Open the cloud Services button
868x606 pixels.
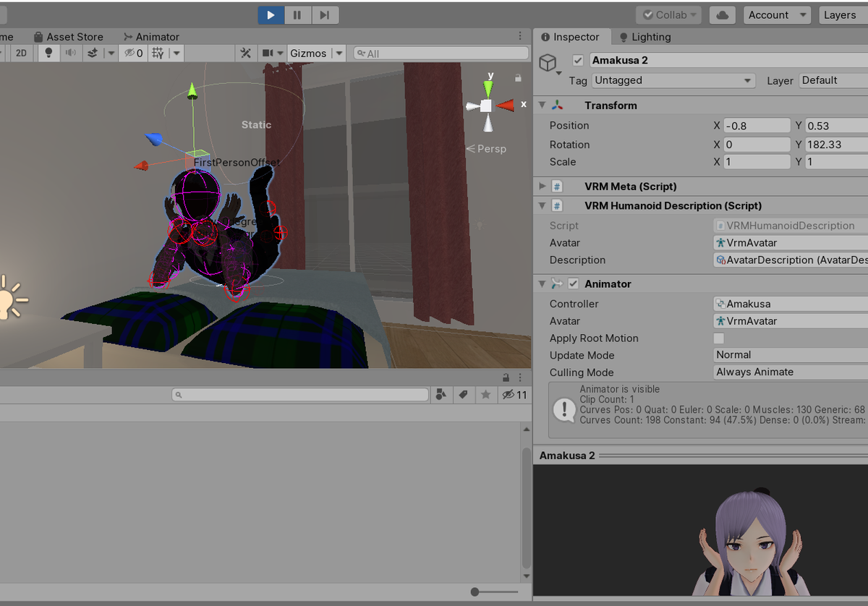pyautogui.click(x=723, y=14)
